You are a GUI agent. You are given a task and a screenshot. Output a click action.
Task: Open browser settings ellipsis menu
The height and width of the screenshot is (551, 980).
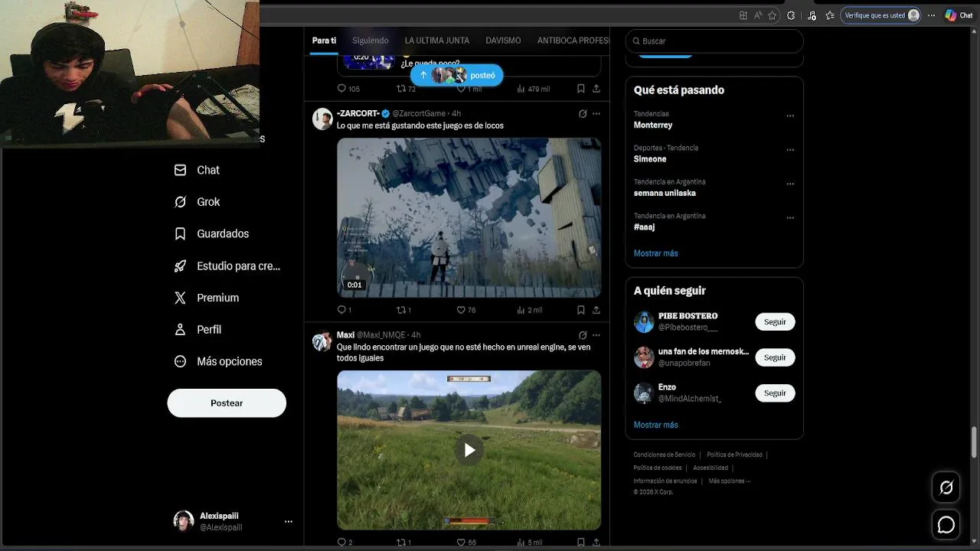coord(931,15)
